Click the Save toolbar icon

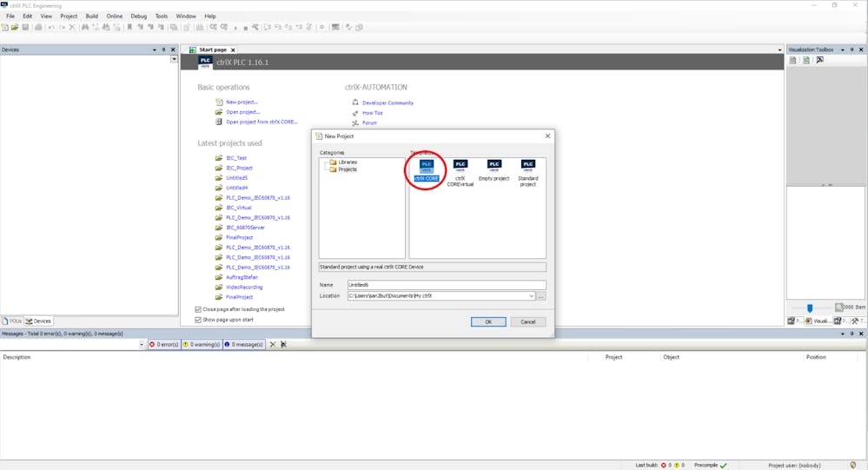(x=25, y=27)
